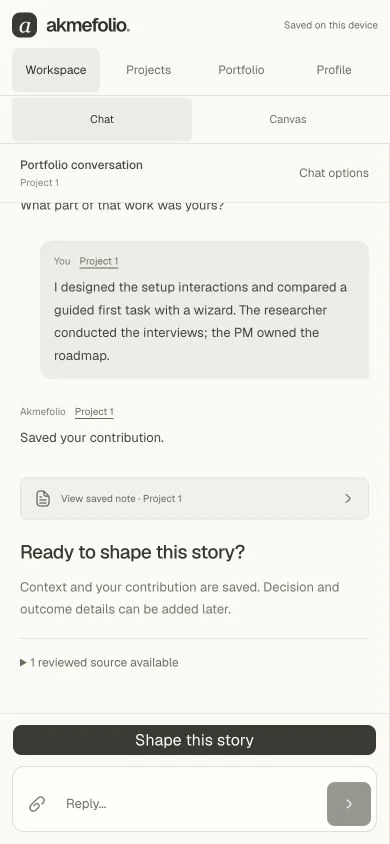This screenshot has width=390, height=844.
Task: Open the Chat options menu
Action: pos(334,173)
